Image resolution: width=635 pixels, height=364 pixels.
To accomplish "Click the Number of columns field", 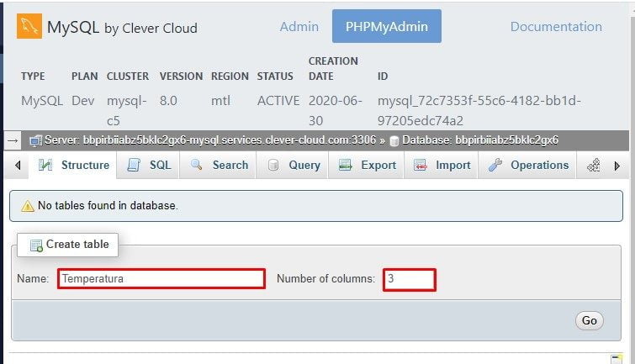I will (x=410, y=279).
